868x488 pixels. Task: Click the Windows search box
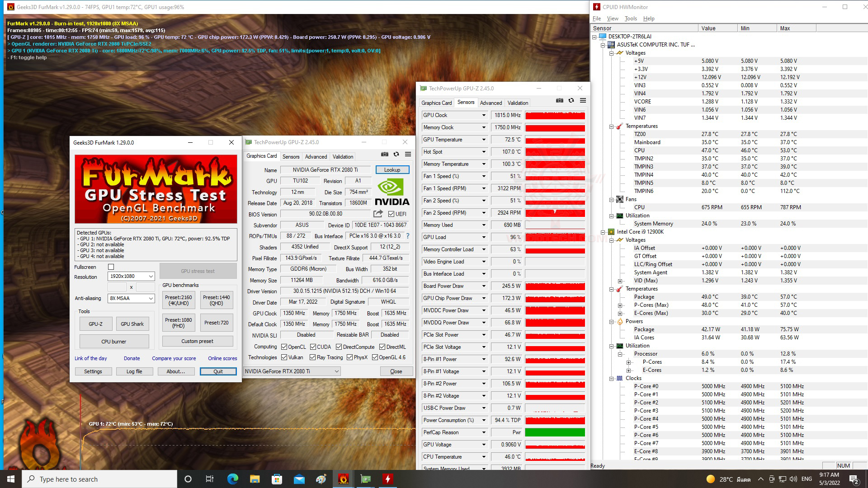point(99,479)
